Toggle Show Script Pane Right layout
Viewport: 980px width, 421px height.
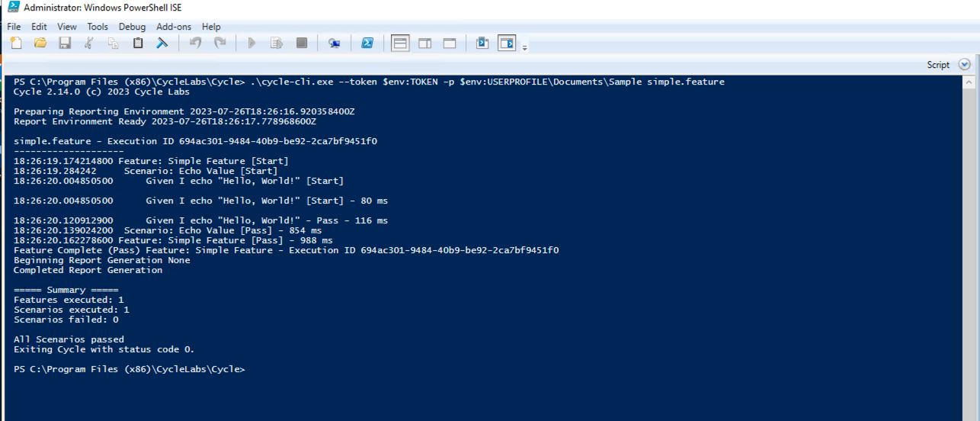pyautogui.click(x=424, y=43)
